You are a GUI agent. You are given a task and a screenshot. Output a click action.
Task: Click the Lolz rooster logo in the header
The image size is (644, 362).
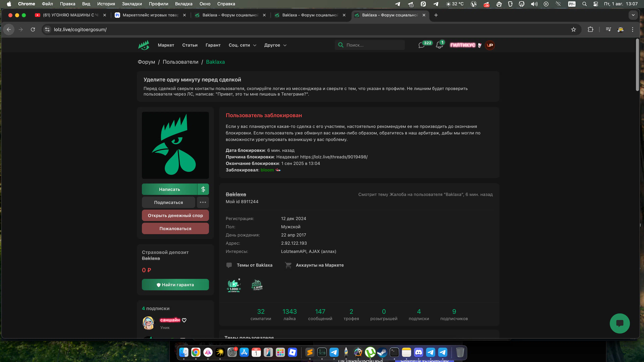point(144,45)
